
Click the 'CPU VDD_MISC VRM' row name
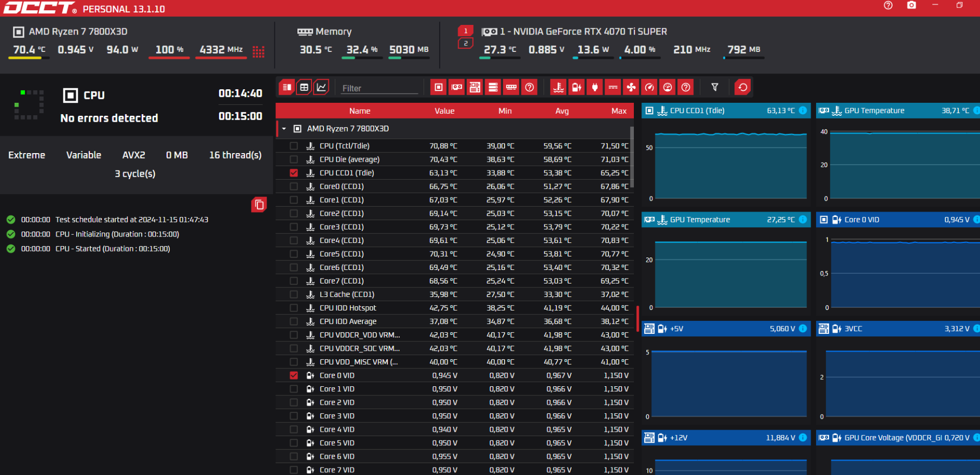point(359,362)
